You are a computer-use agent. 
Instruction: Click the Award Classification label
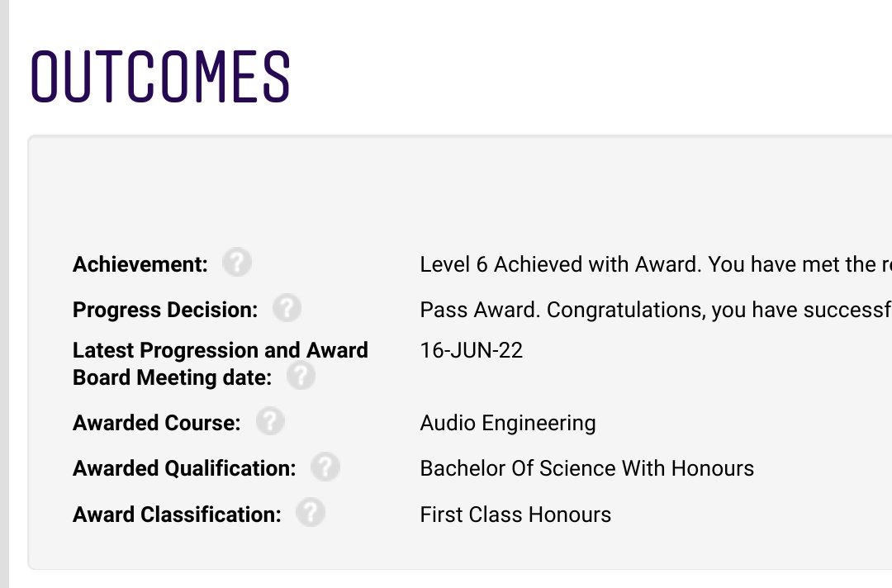point(177,514)
